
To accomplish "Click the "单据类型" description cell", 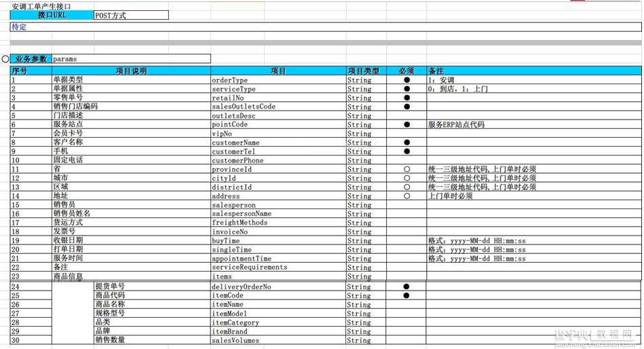I will coord(131,79).
